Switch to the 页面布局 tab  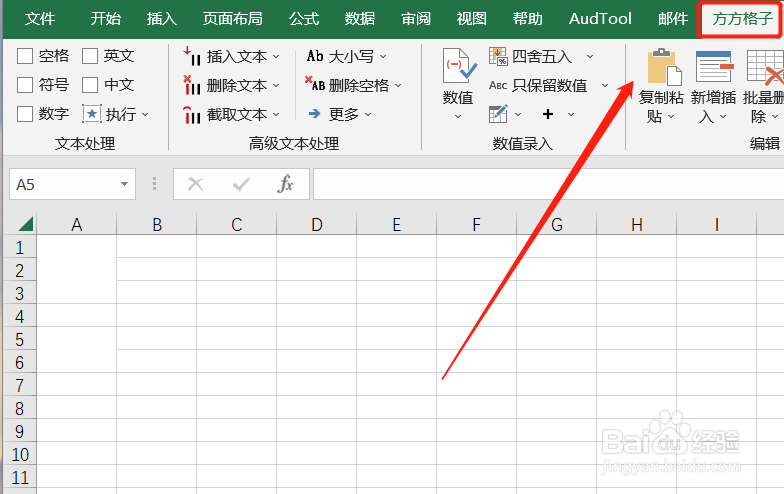coord(232,18)
